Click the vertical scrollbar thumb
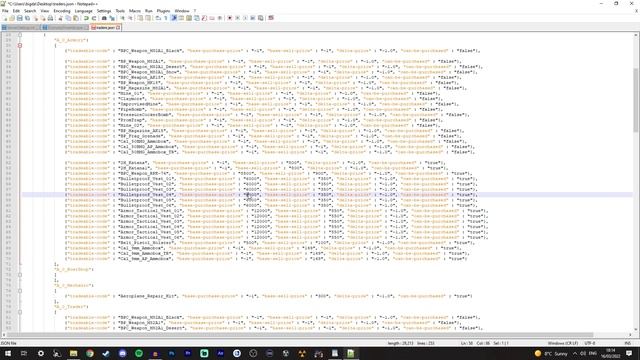The width and height of the screenshot is (640, 360). [x=636, y=100]
